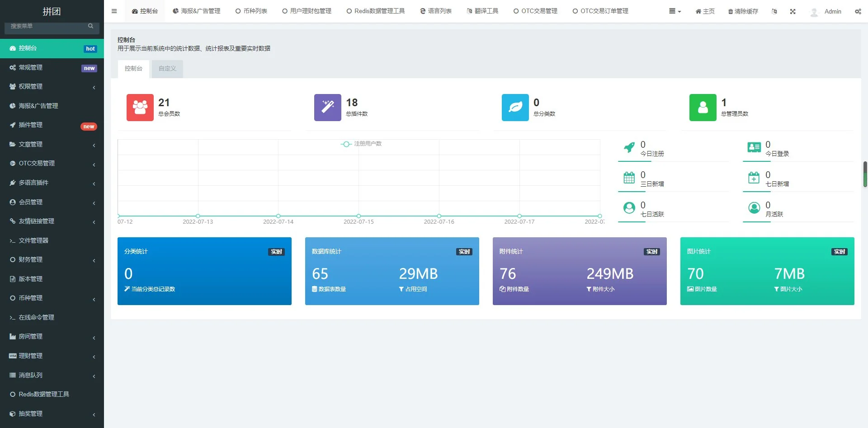
Task: Click the blue leaf categories icon
Action: click(x=515, y=108)
